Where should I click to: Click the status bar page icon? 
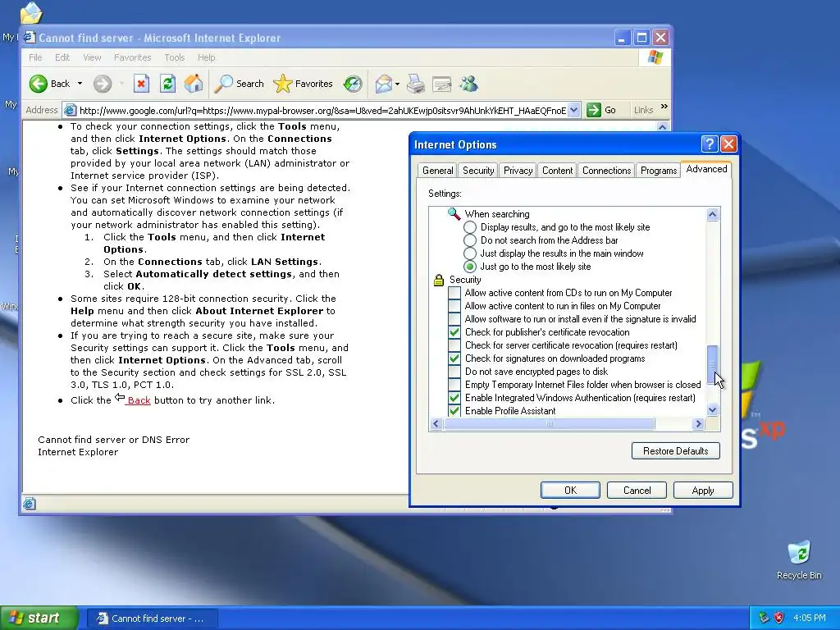click(30, 504)
